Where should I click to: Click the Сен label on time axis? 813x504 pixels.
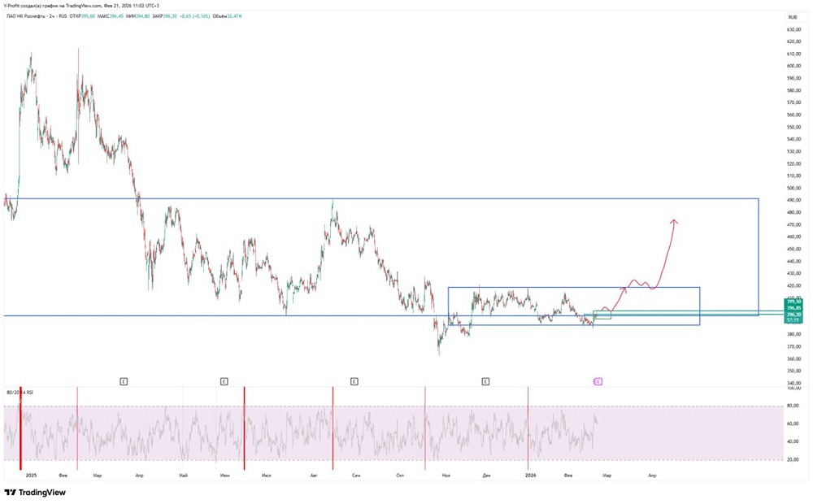click(356, 475)
